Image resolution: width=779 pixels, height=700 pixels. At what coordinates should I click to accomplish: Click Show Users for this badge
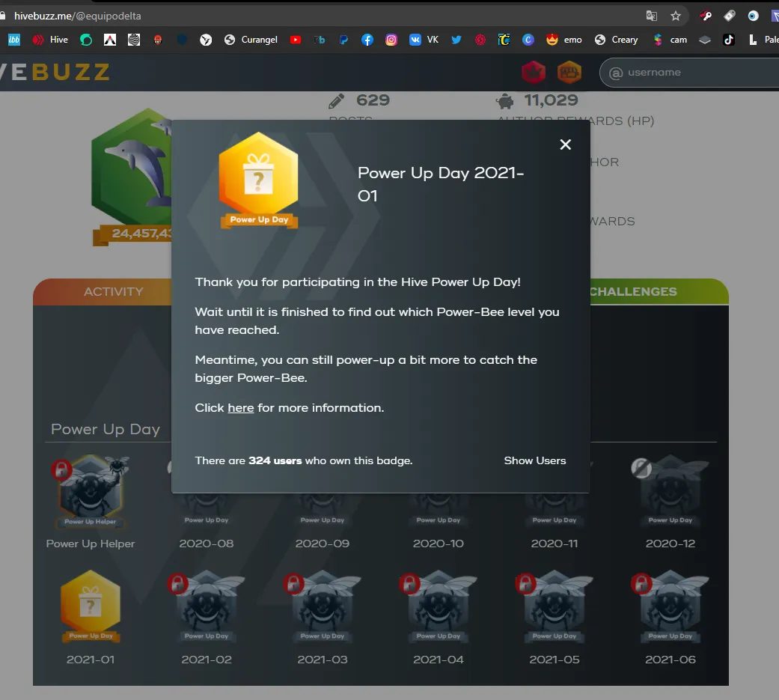click(x=534, y=460)
